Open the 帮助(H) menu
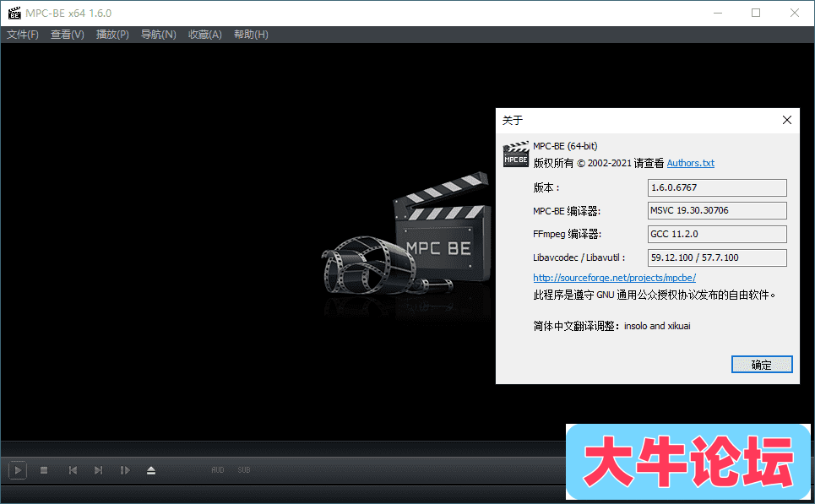This screenshot has height=504, width=815. coord(251,35)
